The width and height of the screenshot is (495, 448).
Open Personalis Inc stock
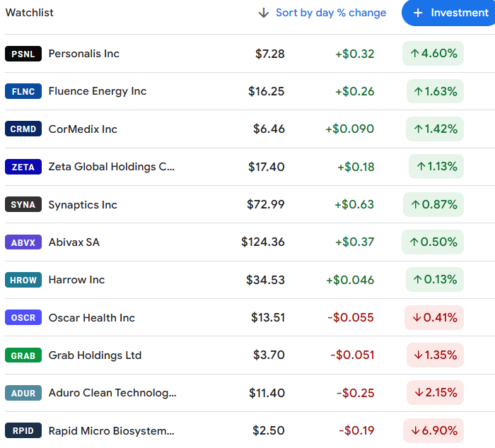click(83, 54)
